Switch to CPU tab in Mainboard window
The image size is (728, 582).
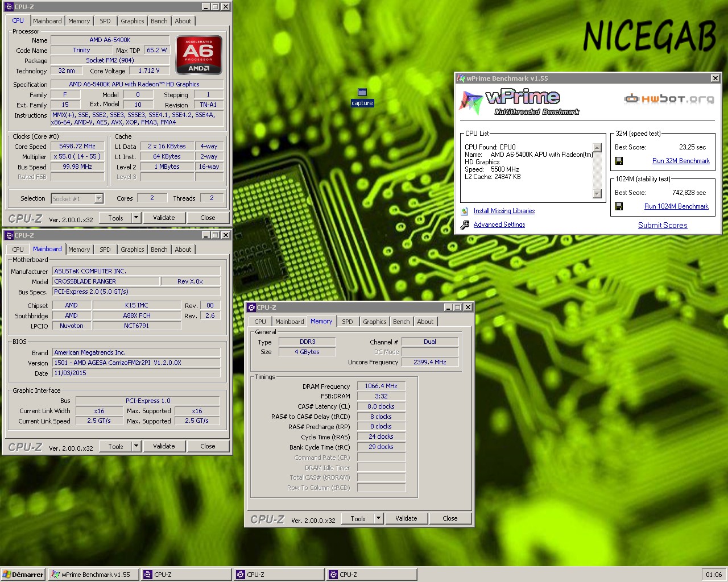[18, 250]
